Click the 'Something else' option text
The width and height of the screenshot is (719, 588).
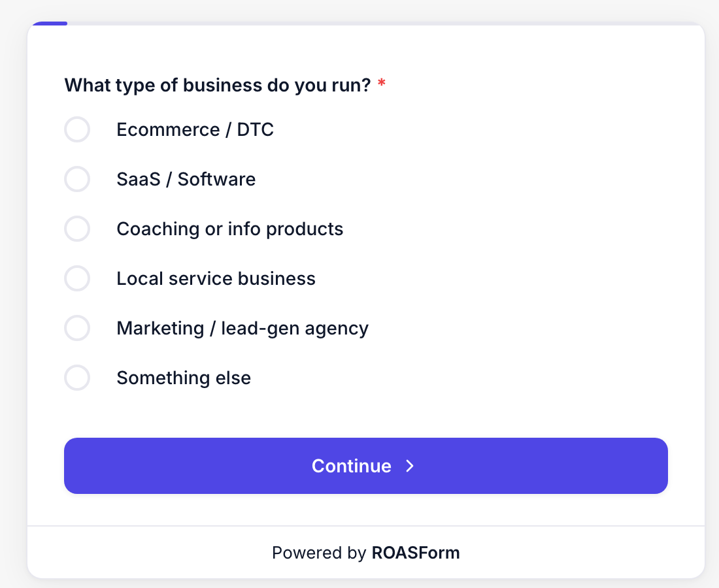click(184, 378)
